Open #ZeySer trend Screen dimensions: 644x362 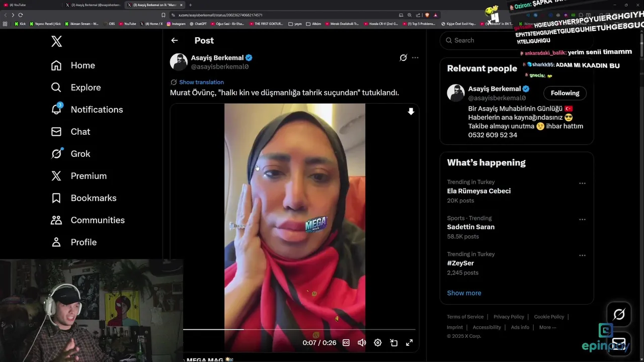tap(460, 263)
